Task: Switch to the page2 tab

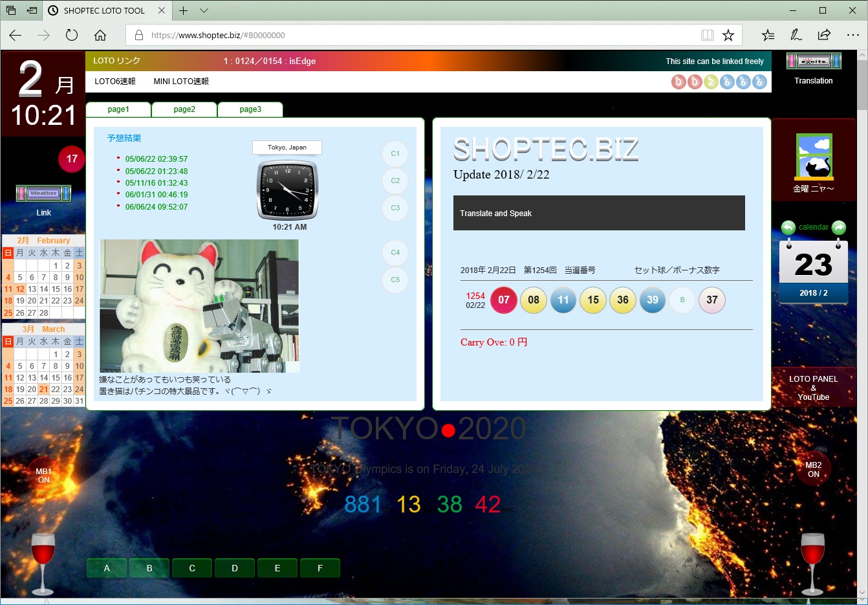Action: click(x=184, y=109)
